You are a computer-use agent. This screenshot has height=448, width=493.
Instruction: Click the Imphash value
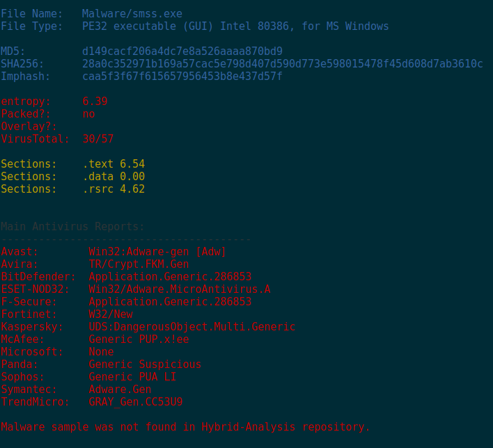182,77
